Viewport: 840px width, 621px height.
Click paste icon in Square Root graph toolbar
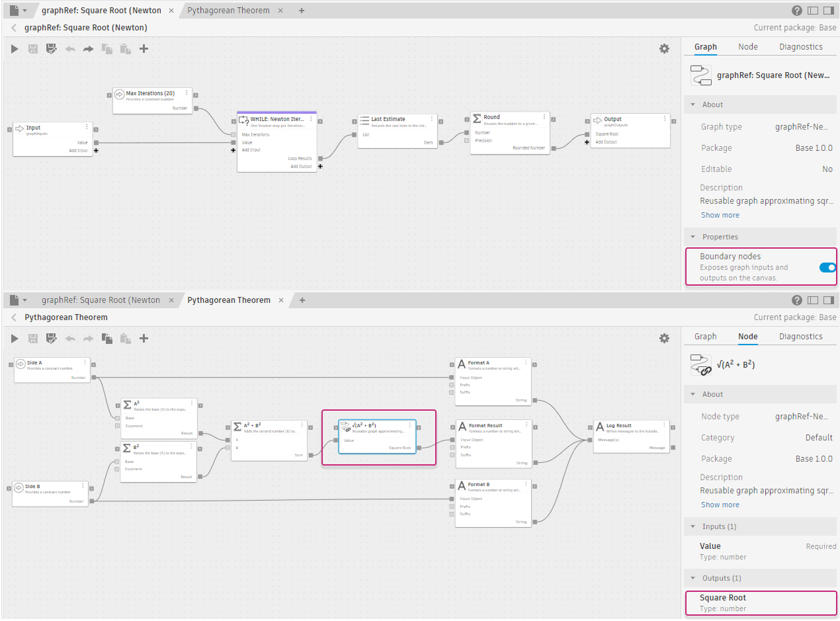point(125,49)
